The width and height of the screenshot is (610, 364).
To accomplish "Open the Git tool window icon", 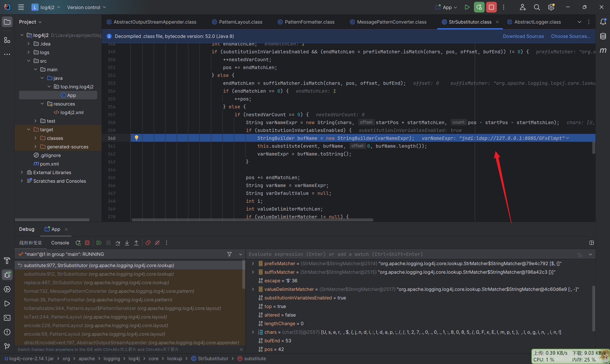I will pyautogui.click(x=7, y=346).
